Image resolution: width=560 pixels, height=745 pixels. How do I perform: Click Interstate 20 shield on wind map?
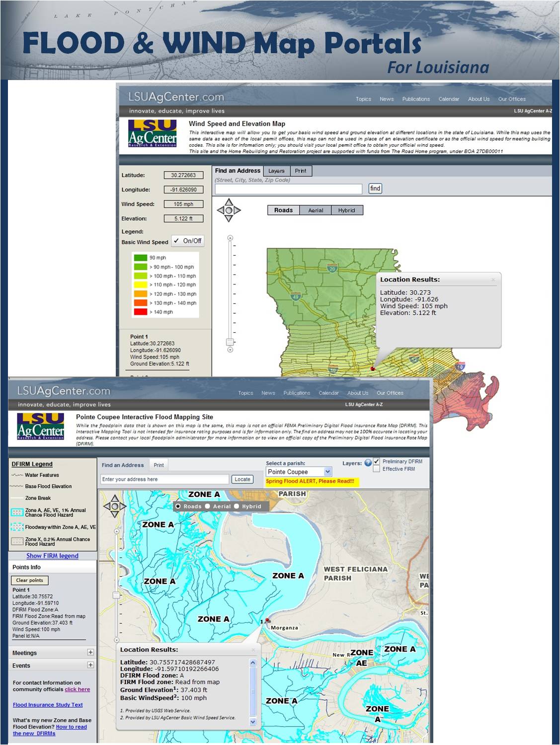(x=332, y=268)
